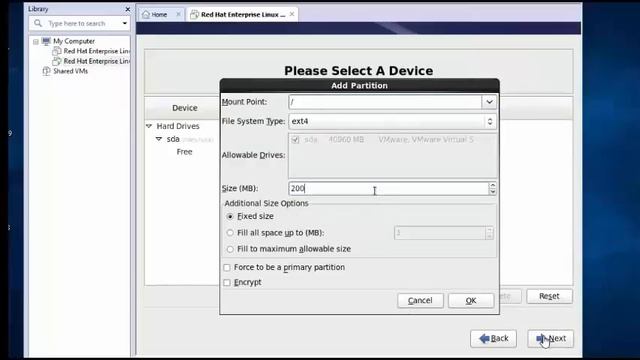Collapse the sda device node

click(159, 139)
